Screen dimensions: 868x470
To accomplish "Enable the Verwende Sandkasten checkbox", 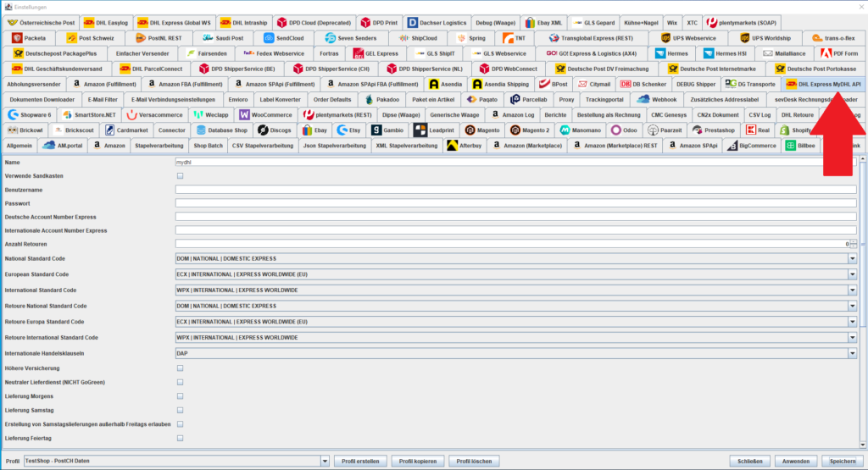I will tap(180, 176).
